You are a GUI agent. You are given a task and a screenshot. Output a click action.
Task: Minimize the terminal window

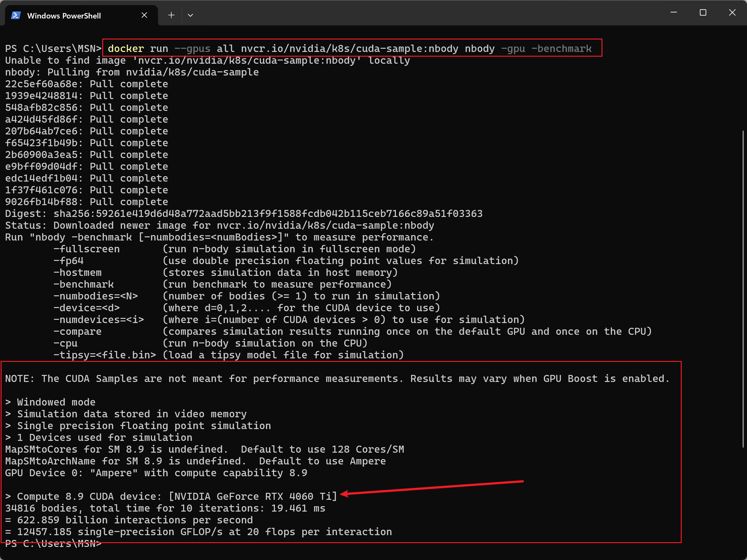674,12
